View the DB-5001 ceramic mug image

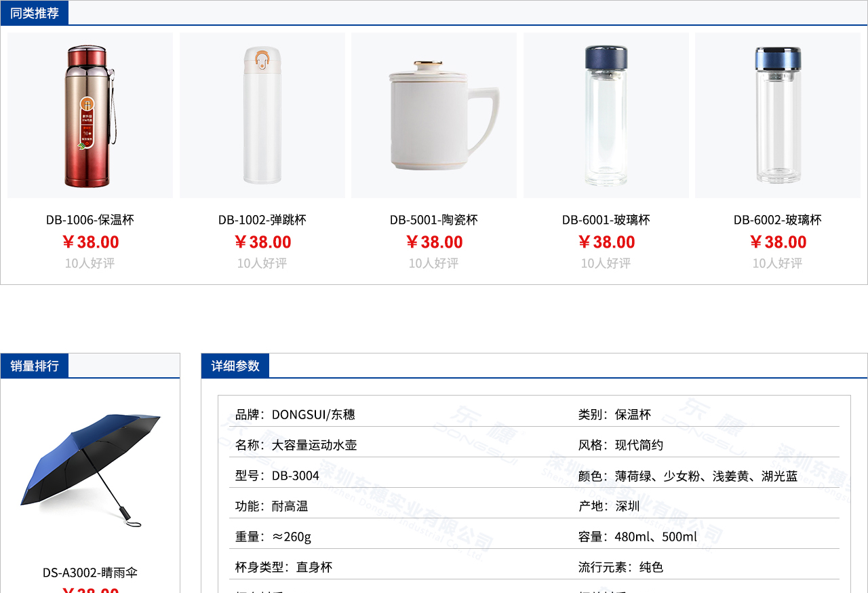click(434, 115)
